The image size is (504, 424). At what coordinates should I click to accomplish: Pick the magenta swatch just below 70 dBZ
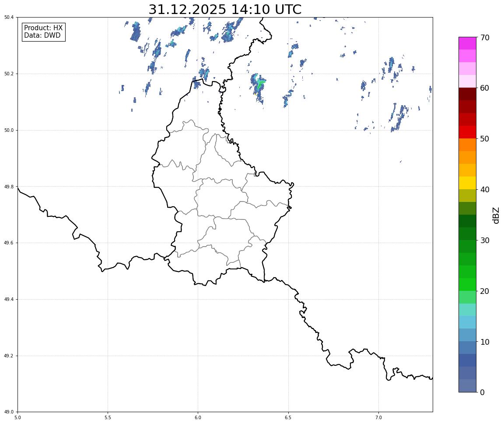(x=467, y=43)
